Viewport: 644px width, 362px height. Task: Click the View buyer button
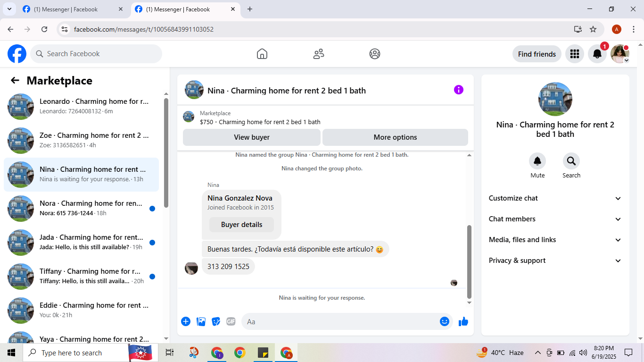(252, 137)
